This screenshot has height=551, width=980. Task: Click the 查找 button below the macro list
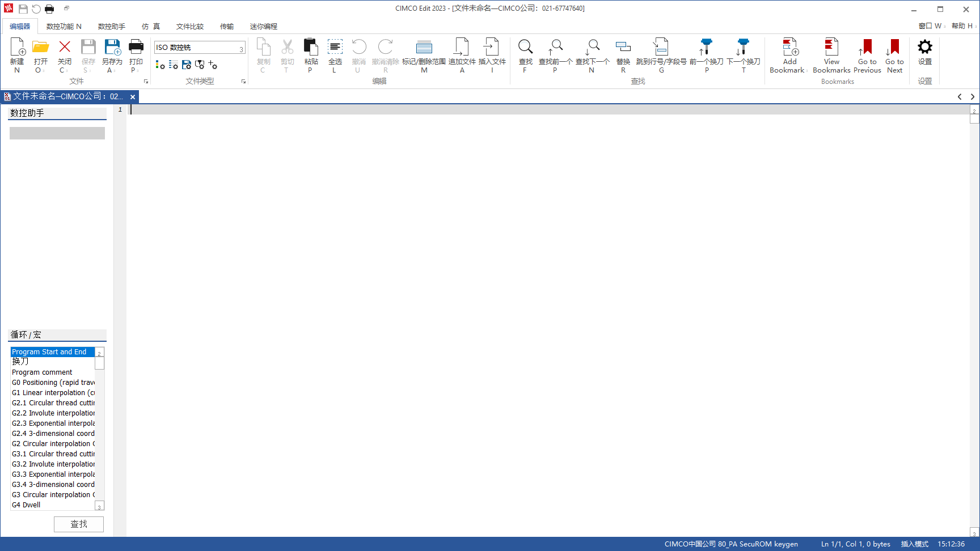(79, 524)
